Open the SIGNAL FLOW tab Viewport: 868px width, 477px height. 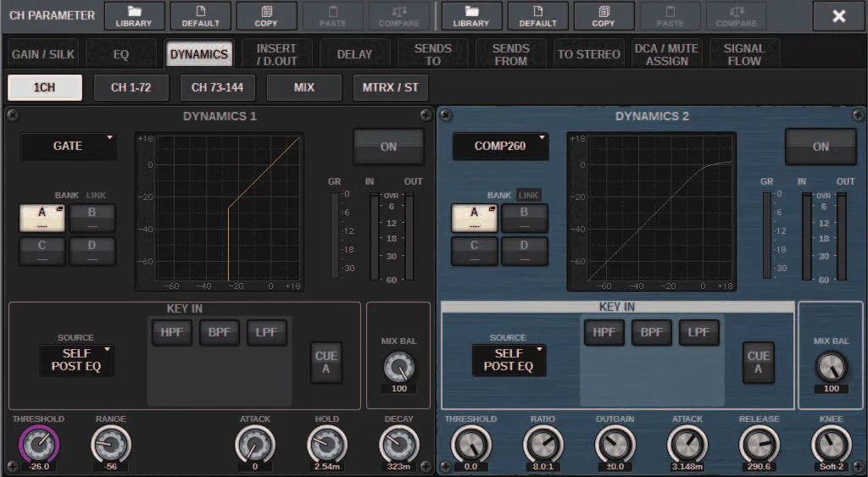pyautogui.click(x=744, y=54)
